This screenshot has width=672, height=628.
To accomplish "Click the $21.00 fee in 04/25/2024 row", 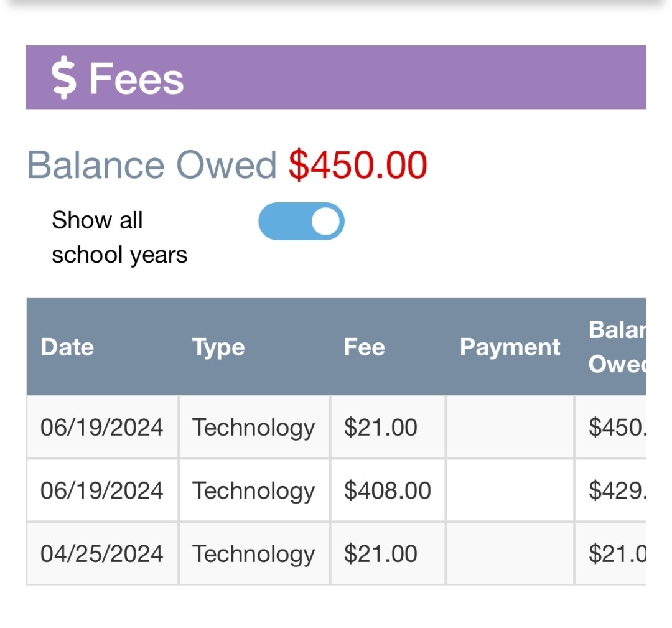I will 380,553.
